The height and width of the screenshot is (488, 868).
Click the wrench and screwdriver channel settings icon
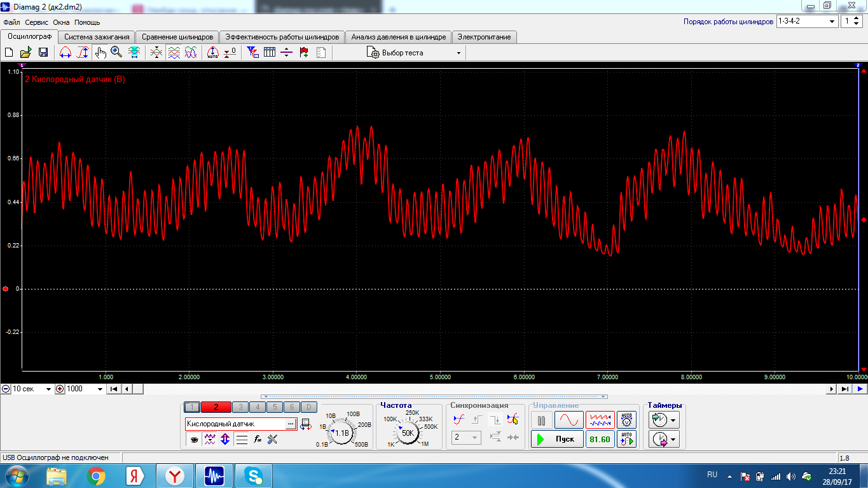(x=273, y=438)
